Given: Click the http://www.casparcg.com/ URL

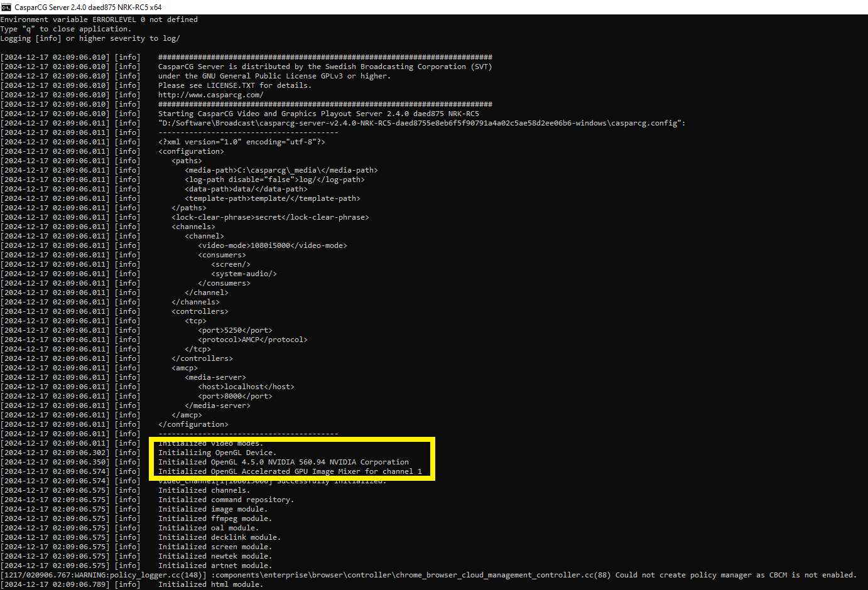Looking at the screenshot, I should pos(211,95).
